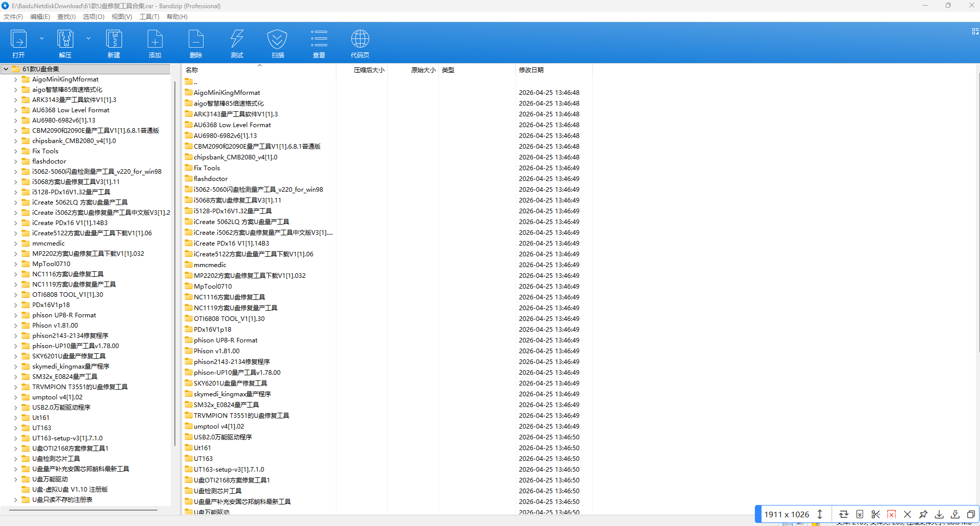Expand the U盘万能驱动 tree node
The width and height of the screenshot is (980, 526).
(x=15, y=479)
